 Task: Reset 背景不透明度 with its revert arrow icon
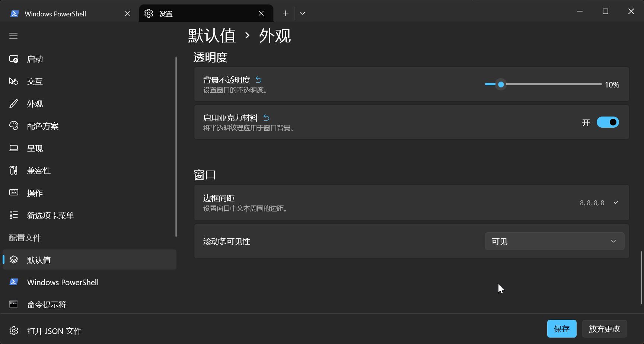click(x=259, y=80)
